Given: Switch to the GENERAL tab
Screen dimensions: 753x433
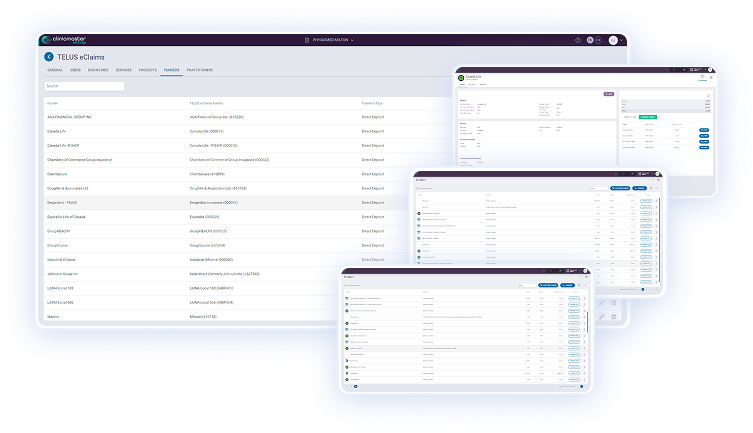Looking at the screenshot, I should 55,70.
